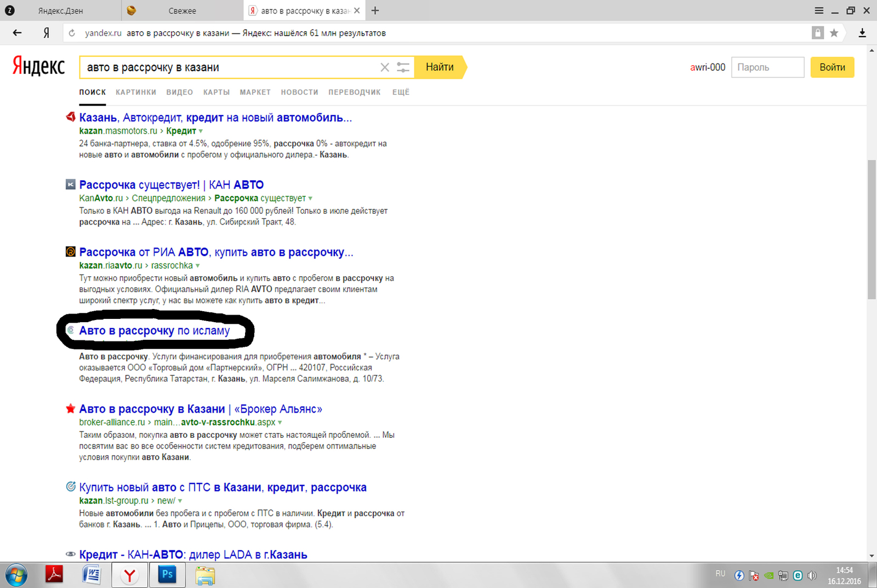The image size is (877, 588).
Task: Expand dropdown arrow after avto-v-rassrochku.aspx
Action: pyautogui.click(x=280, y=423)
